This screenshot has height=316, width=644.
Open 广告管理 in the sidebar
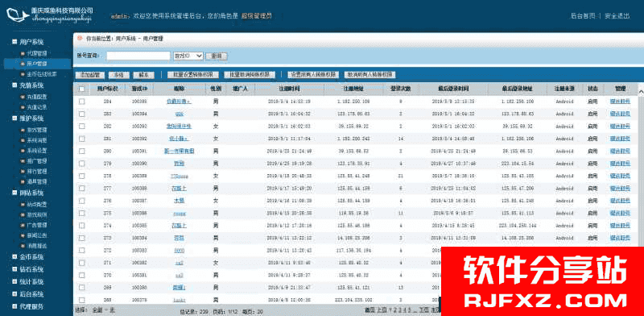click(x=36, y=225)
